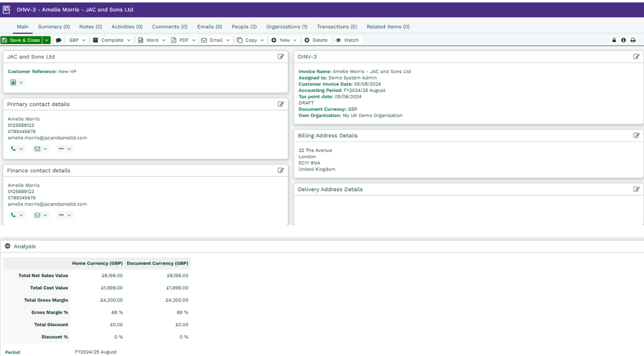This screenshot has width=644, height=356.
Task: Toggle Watch on this invoice
Action: pyautogui.click(x=347, y=40)
